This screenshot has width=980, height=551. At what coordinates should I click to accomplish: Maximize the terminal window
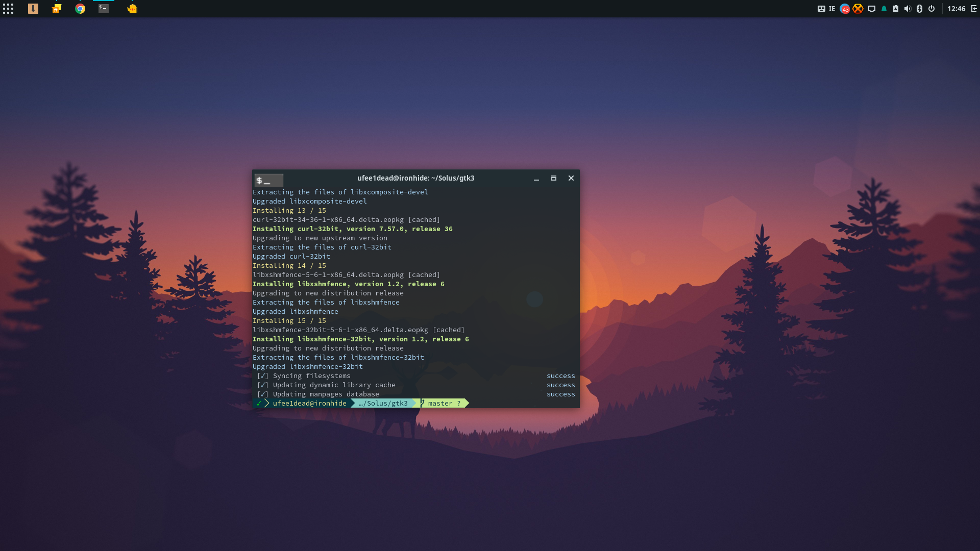tap(554, 178)
